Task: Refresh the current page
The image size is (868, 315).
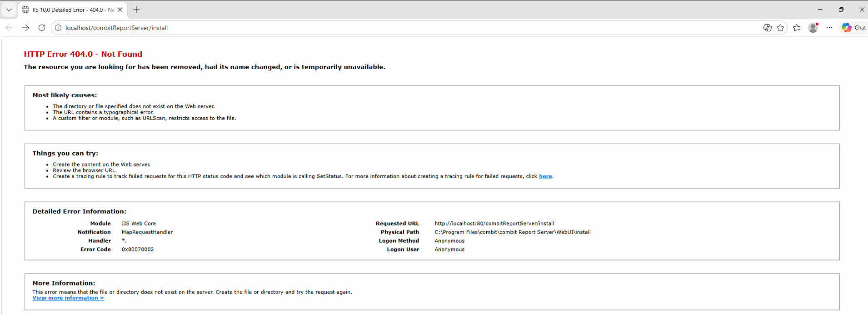Action: [x=42, y=28]
